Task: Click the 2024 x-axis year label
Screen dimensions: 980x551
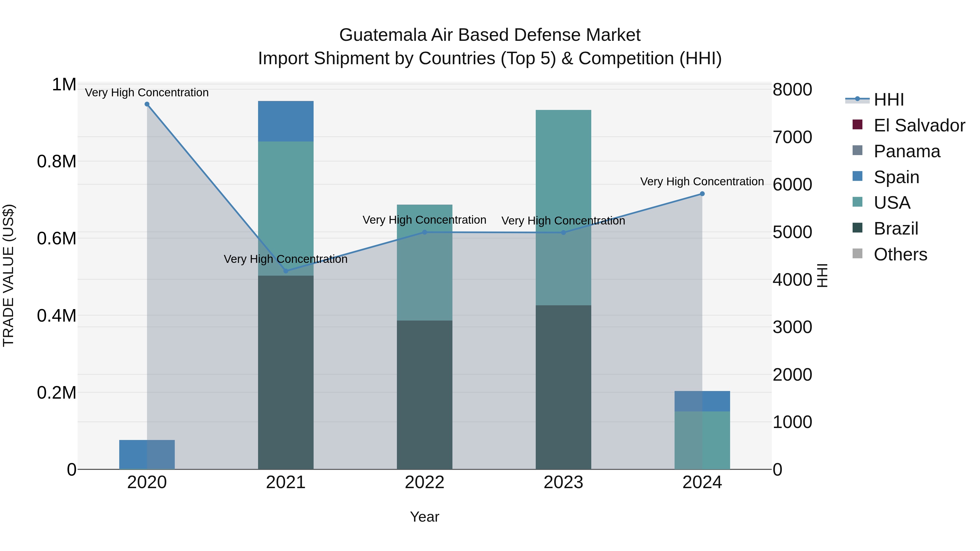Action: (x=702, y=482)
